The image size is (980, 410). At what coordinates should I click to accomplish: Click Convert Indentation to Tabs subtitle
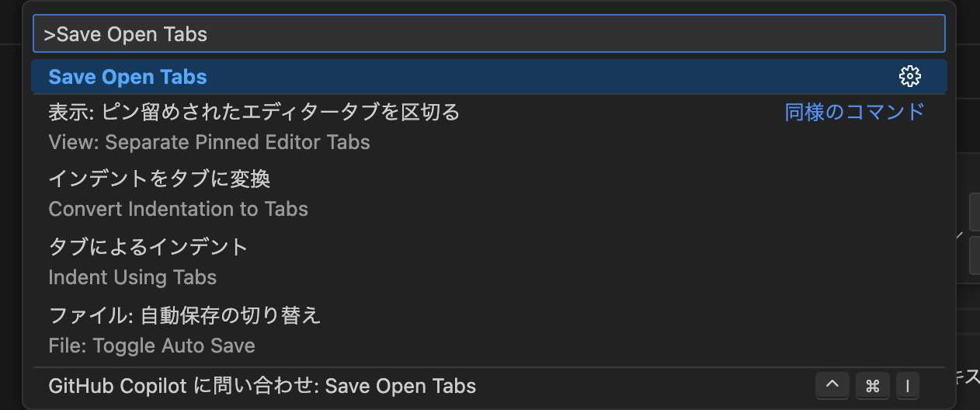point(178,209)
